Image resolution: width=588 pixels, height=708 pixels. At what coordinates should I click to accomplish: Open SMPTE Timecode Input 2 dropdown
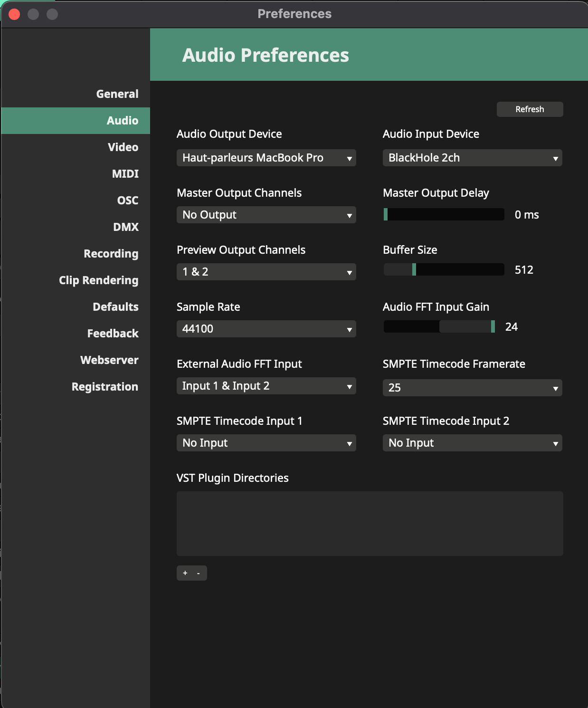click(x=472, y=443)
